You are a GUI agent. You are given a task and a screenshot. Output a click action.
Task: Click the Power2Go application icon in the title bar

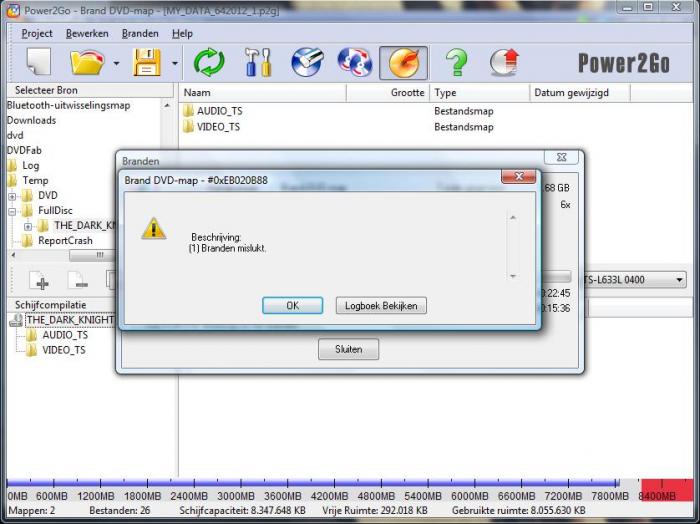pyautogui.click(x=14, y=10)
